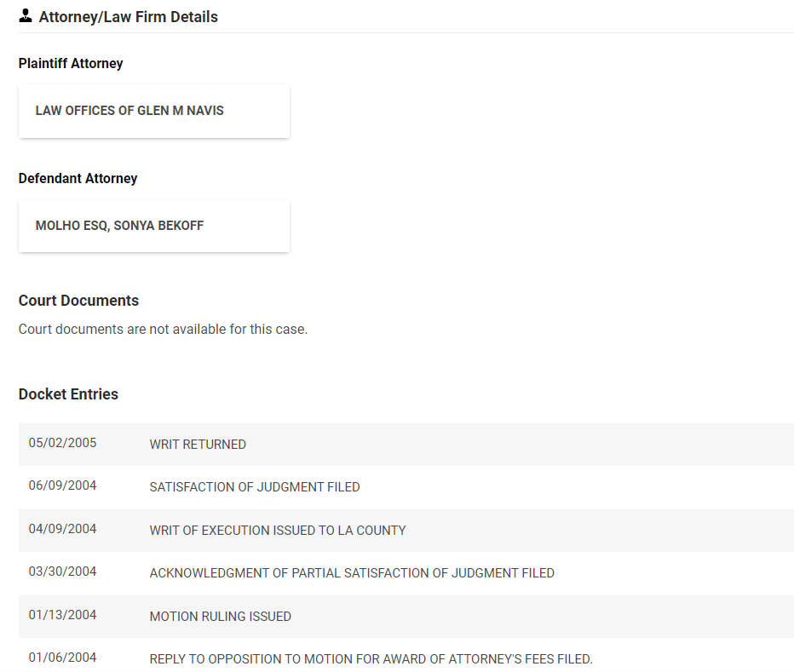Click the court documents not available message
The height and width of the screenshot is (672, 794).
[163, 329]
